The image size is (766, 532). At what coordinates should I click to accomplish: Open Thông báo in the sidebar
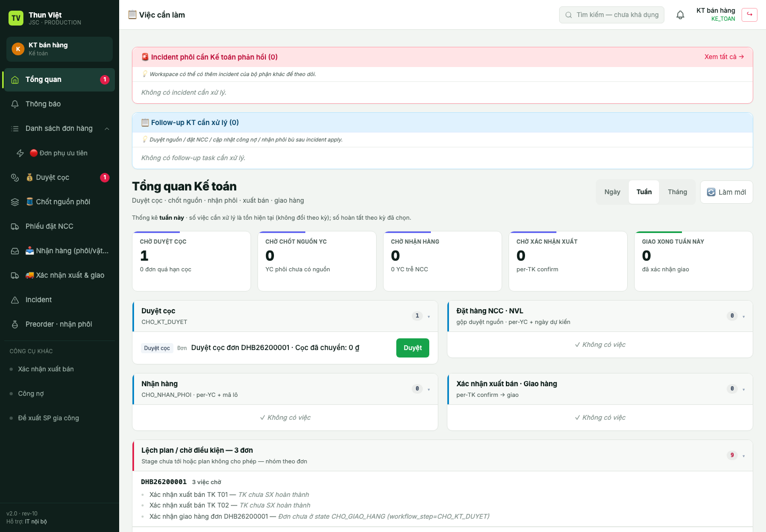click(59, 104)
